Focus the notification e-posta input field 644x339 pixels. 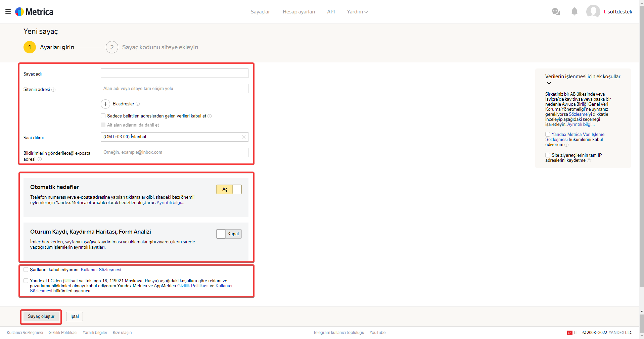pos(175,152)
